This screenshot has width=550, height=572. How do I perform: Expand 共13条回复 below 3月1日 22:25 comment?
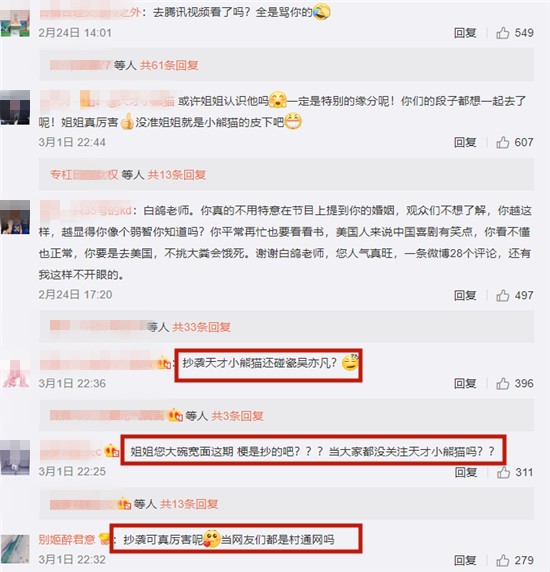tap(189, 504)
